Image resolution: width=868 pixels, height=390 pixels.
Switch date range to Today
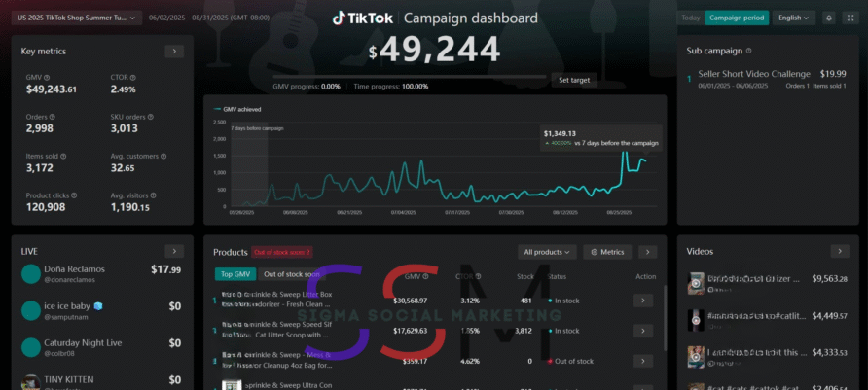(690, 18)
